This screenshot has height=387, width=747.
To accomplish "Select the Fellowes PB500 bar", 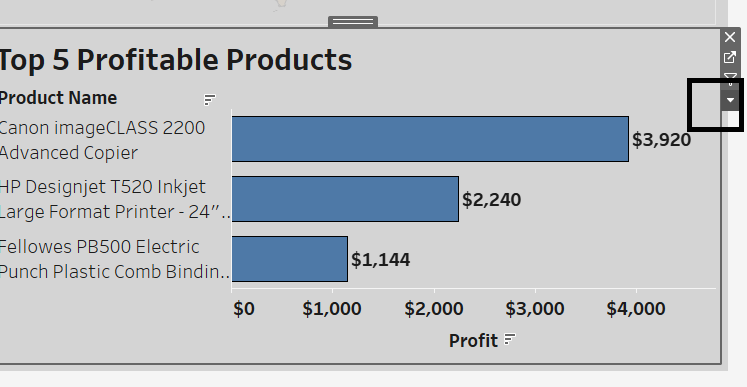I will click(x=290, y=259).
